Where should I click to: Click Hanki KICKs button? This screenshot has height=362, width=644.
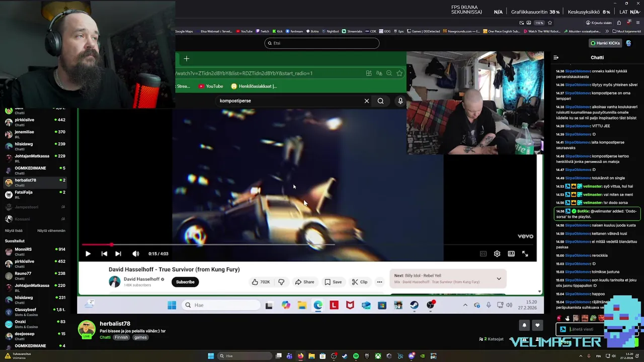click(606, 43)
